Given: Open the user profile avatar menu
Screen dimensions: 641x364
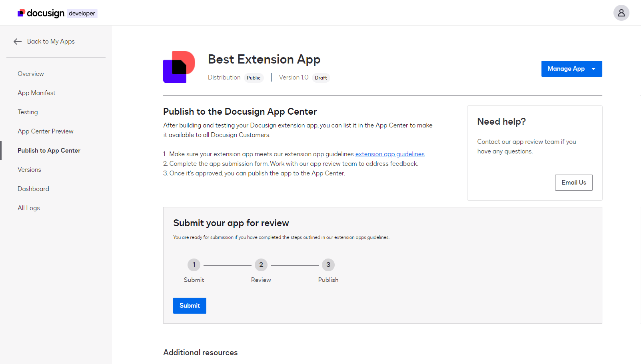Looking at the screenshot, I should pos(621,13).
